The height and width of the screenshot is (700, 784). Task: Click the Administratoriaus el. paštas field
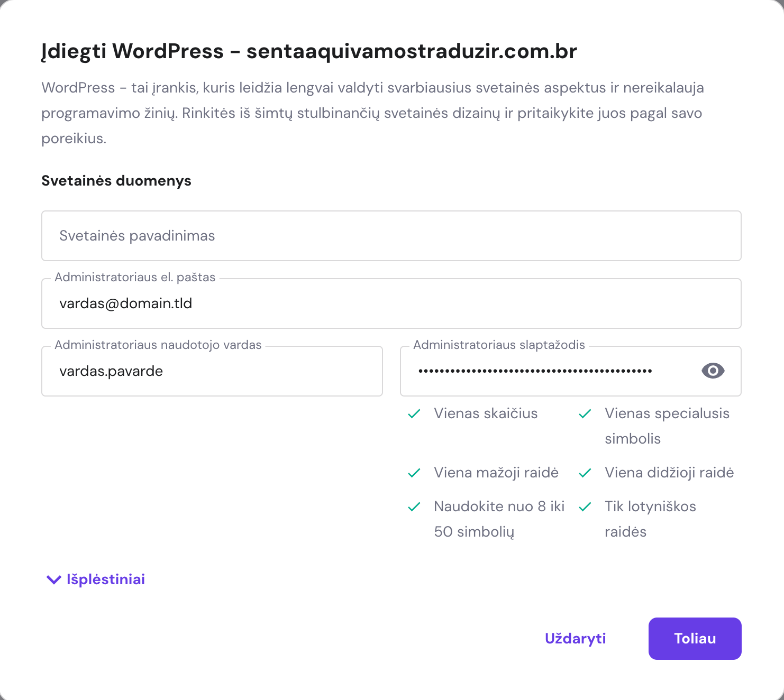[391, 303]
